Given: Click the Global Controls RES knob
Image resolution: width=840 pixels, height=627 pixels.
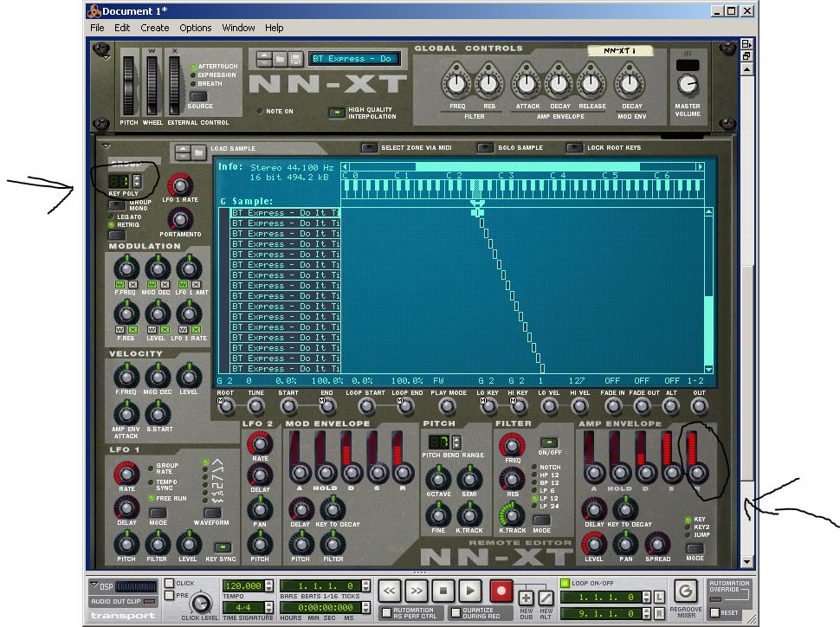Looking at the screenshot, I should pos(488,83).
